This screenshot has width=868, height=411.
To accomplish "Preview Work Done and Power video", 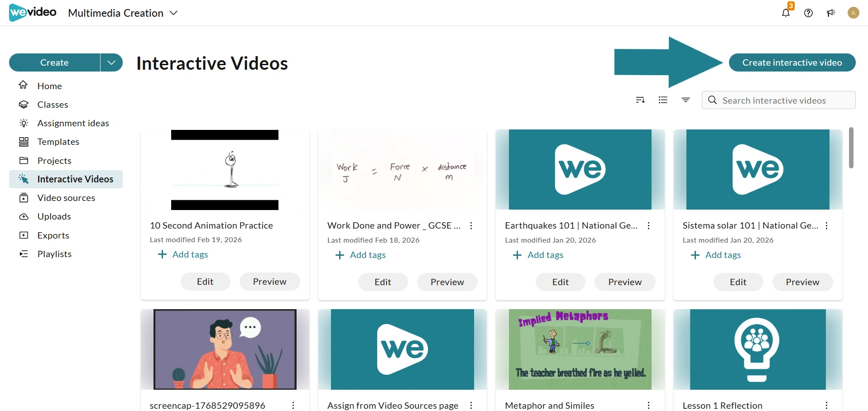I will coord(447,282).
